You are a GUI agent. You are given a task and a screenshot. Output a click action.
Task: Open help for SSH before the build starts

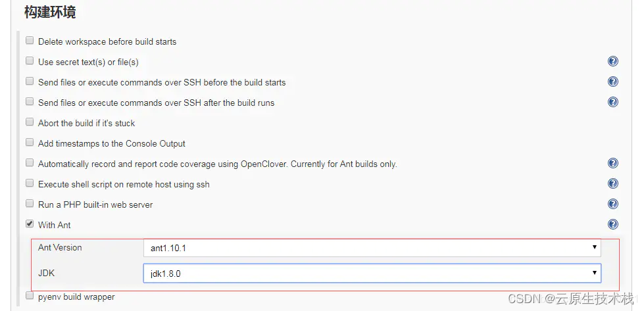coord(612,82)
